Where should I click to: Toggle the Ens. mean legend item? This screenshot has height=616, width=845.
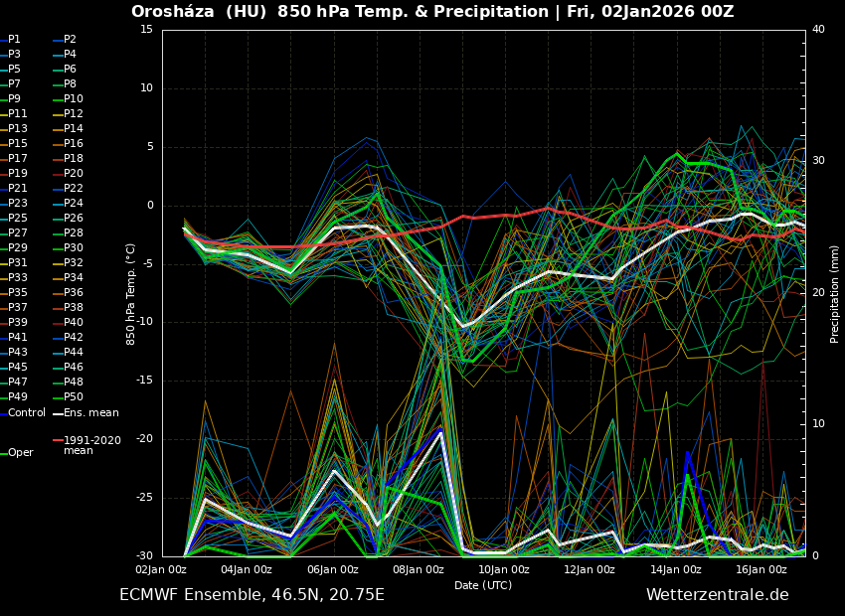point(90,412)
